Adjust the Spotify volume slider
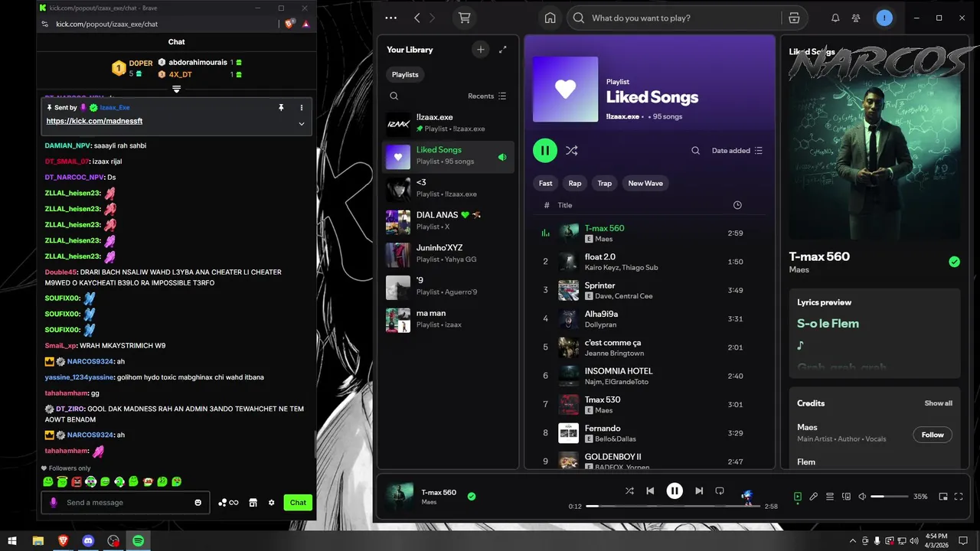980x551 pixels. click(888, 497)
